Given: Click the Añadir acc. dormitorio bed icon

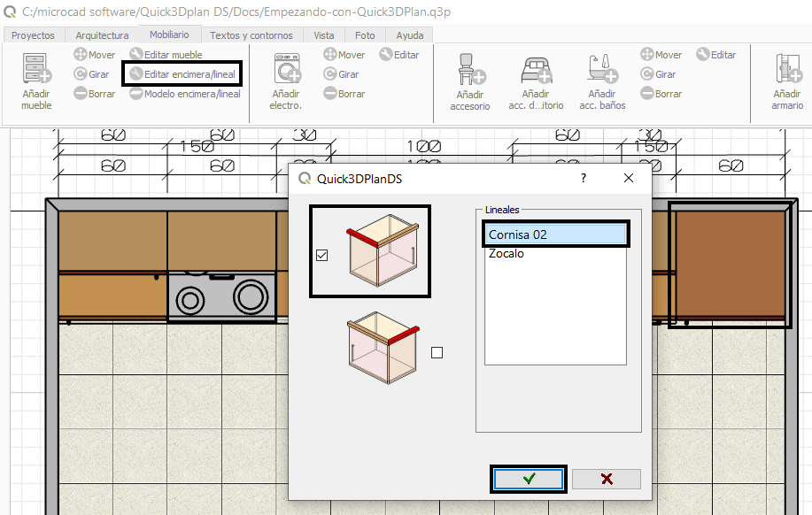Looking at the screenshot, I should [x=537, y=69].
